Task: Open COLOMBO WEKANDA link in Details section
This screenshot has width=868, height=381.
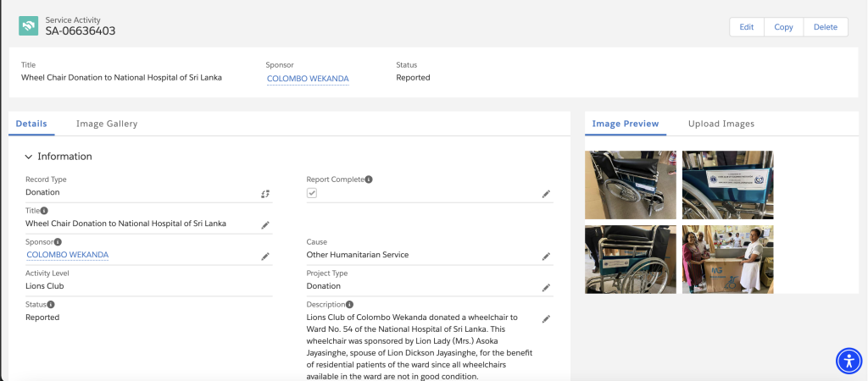Action: [68, 255]
